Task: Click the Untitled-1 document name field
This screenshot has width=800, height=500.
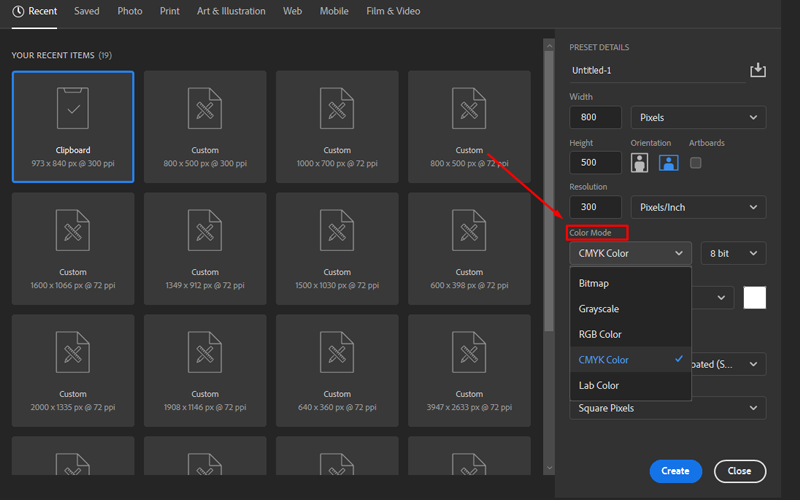Action: coord(657,70)
